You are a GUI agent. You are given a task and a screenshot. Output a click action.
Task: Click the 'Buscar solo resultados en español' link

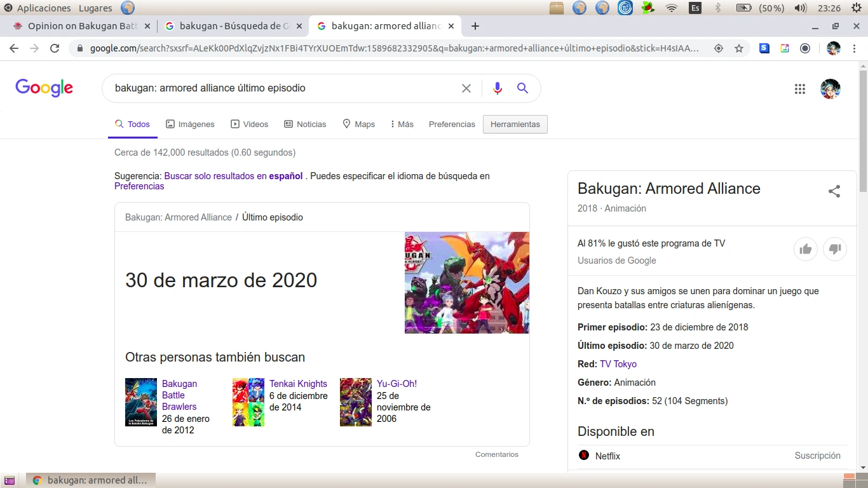pyautogui.click(x=233, y=176)
